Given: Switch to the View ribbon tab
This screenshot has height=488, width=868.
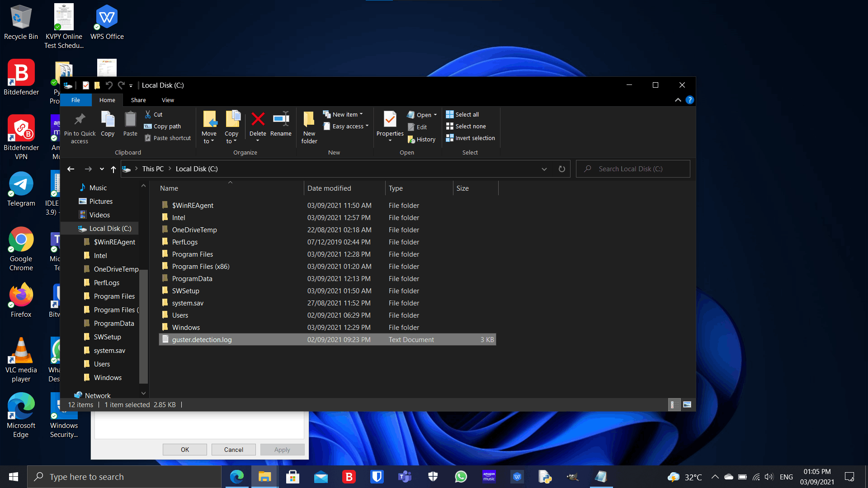Looking at the screenshot, I should (168, 100).
